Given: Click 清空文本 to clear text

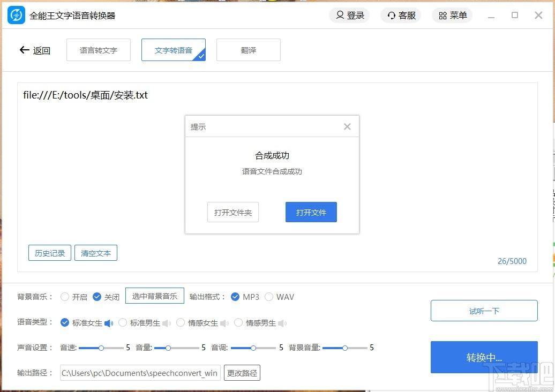Looking at the screenshot, I should pyautogui.click(x=95, y=253).
